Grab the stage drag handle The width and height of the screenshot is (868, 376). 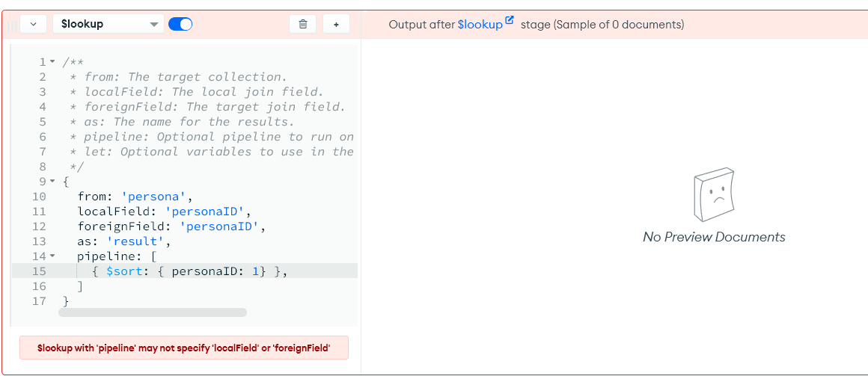pyautogui.click(x=12, y=25)
